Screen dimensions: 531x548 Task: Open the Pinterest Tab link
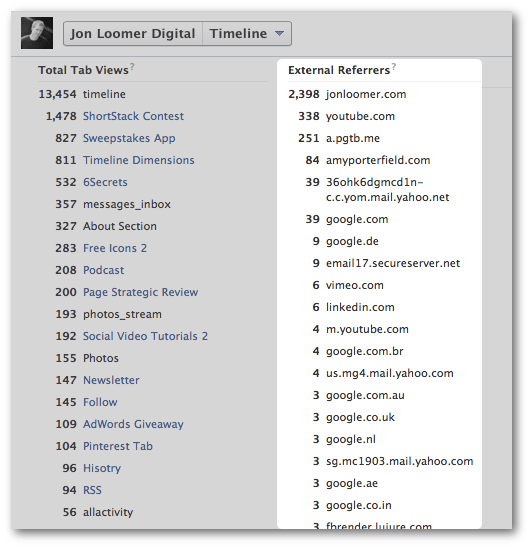click(x=118, y=446)
